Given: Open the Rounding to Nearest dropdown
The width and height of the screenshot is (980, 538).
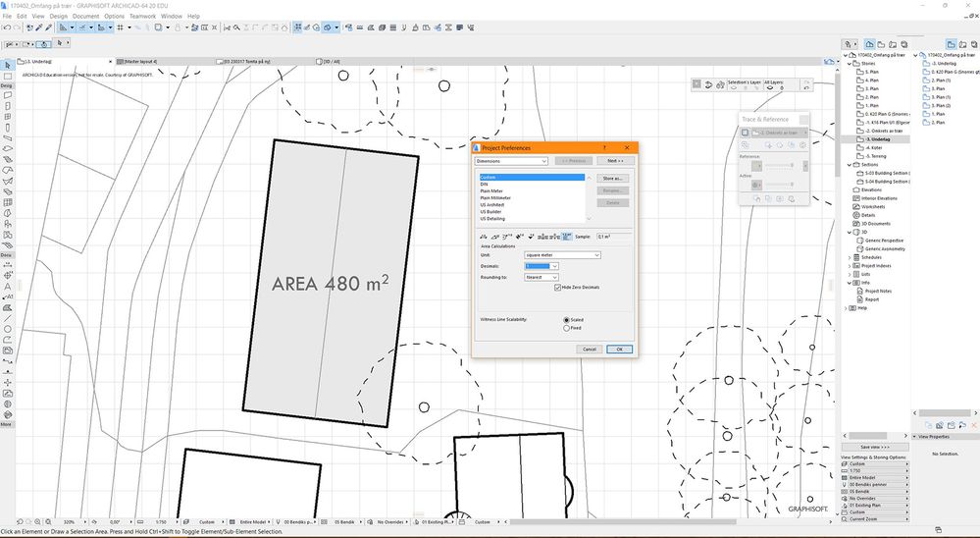Looking at the screenshot, I should point(541,277).
